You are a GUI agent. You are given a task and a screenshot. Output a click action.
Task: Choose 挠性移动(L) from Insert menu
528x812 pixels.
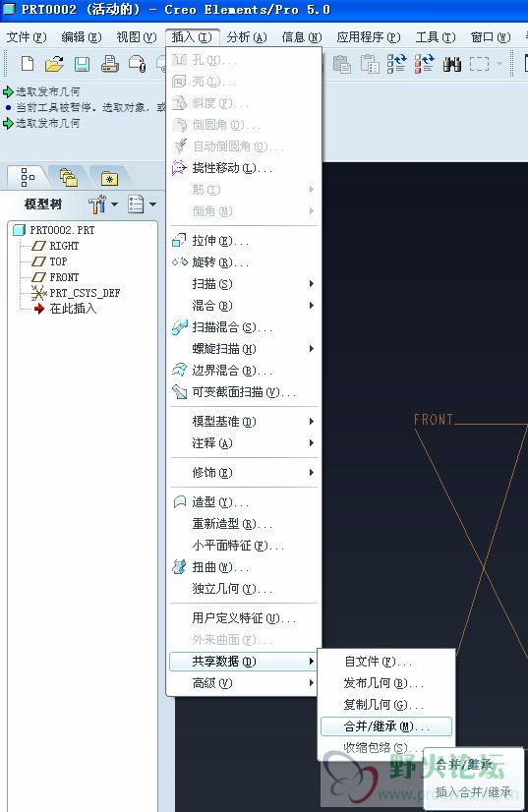point(243,168)
